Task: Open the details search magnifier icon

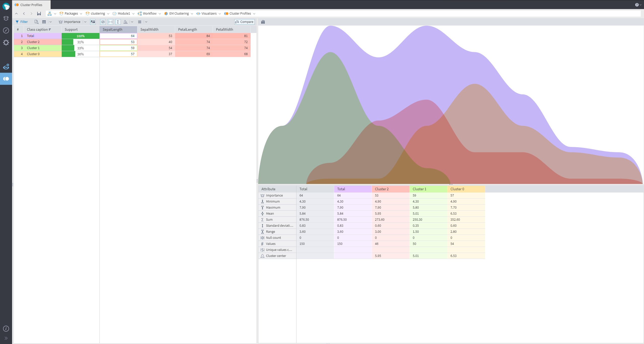Action: (x=36, y=22)
